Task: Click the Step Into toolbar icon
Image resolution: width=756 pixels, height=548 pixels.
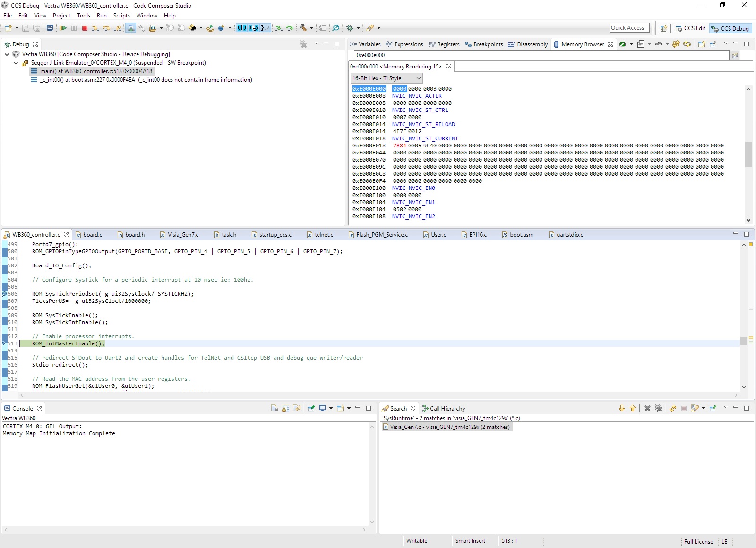Action: (x=95, y=28)
